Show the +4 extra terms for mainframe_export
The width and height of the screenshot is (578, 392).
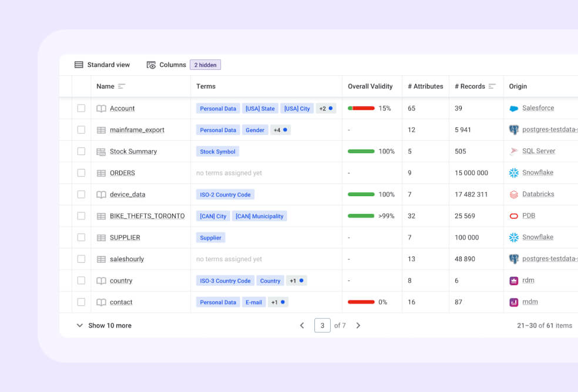coord(280,130)
